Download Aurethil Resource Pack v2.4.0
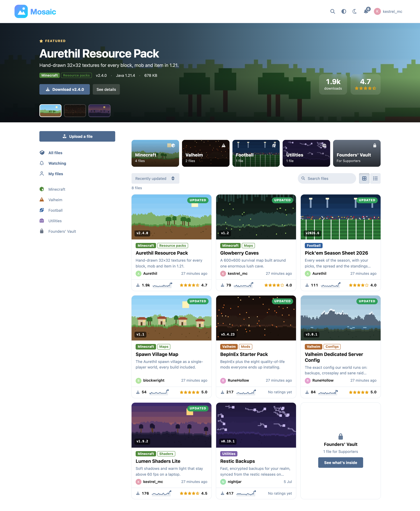This screenshot has width=420, height=511. (x=65, y=89)
